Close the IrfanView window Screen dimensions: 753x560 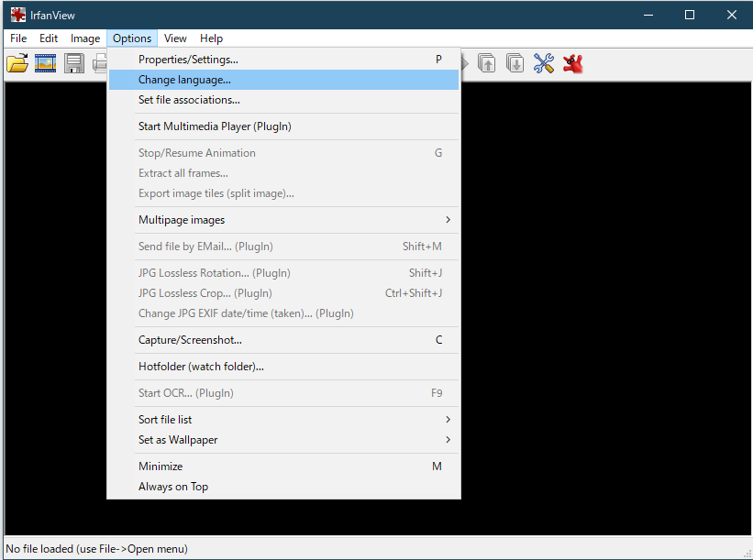pyautogui.click(x=731, y=15)
